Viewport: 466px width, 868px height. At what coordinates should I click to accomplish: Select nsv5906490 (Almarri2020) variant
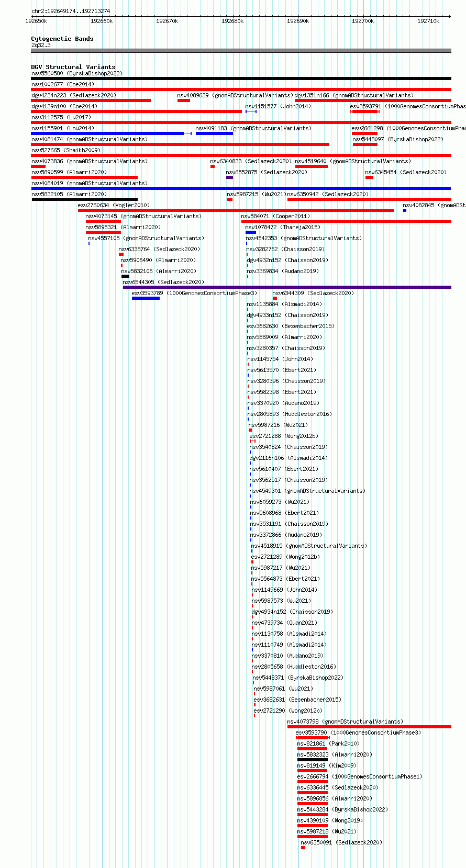coord(159,261)
